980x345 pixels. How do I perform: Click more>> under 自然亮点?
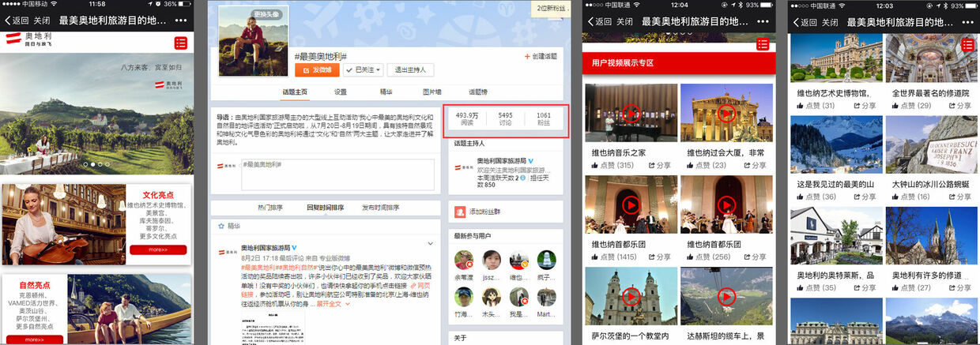click(33, 340)
